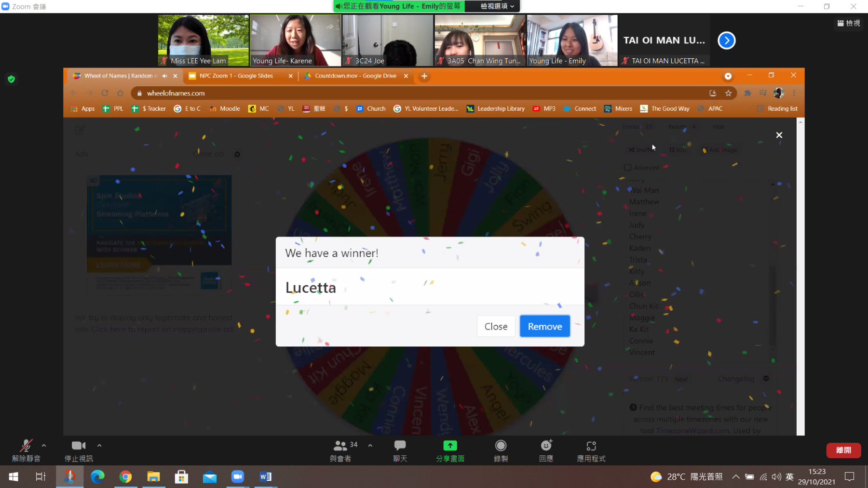Open Apps bookmark in bookmarks bar
Screen dimensions: 868x488
click(x=83, y=109)
